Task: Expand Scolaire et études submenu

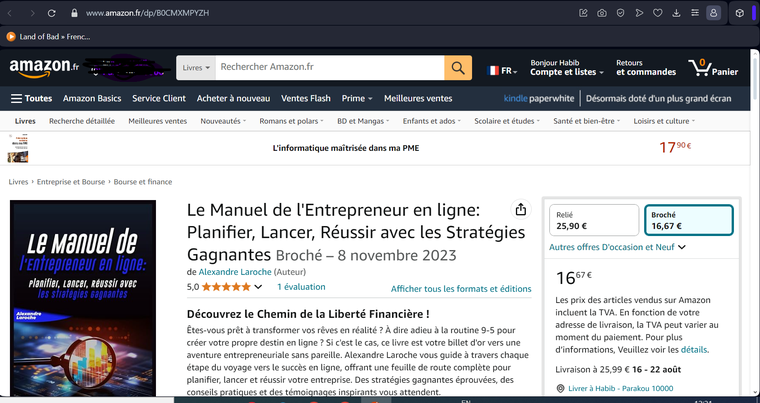Action: [x=507, y=121]
